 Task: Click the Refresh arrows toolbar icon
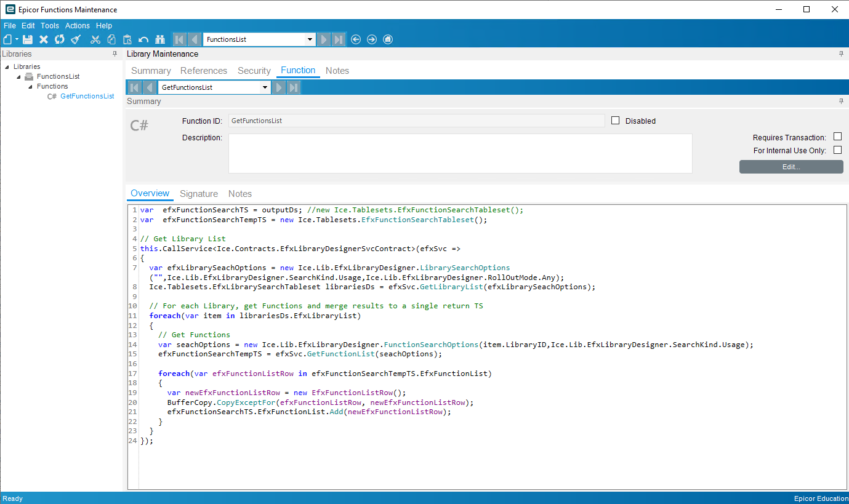(x=59, y=39)
